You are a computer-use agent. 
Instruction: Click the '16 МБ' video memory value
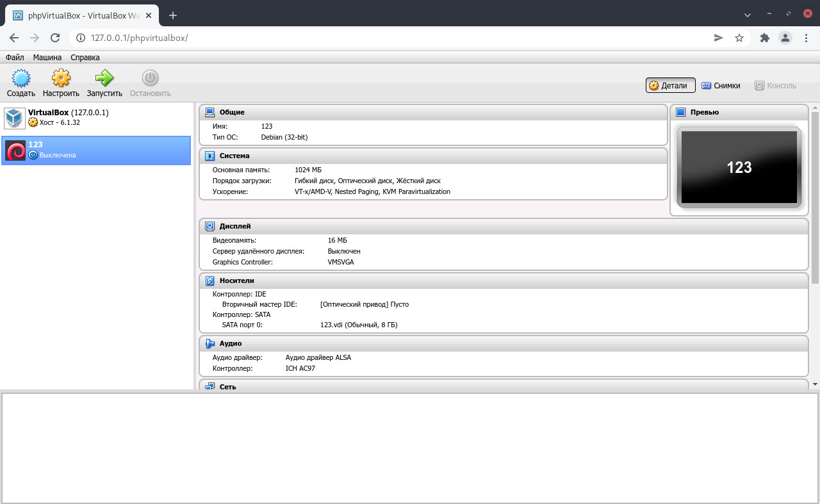pyautogui.click(x=338, y=240)
